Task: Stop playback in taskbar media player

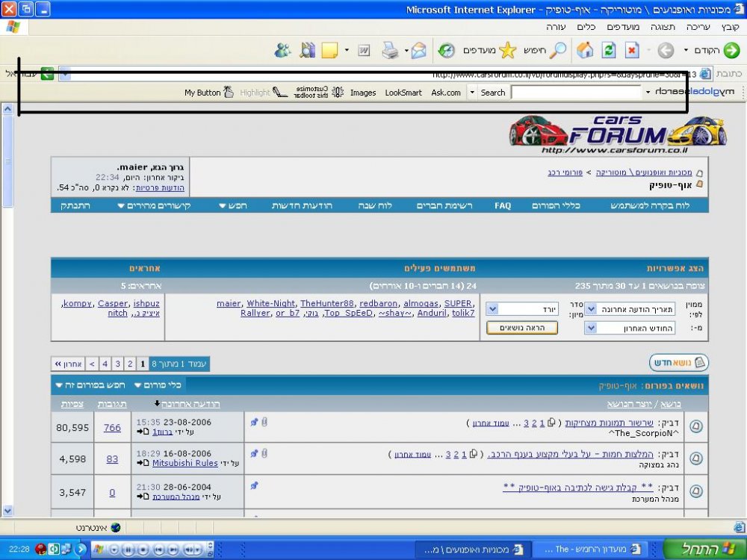Action: pyautogui.click(x=143, y=549)
